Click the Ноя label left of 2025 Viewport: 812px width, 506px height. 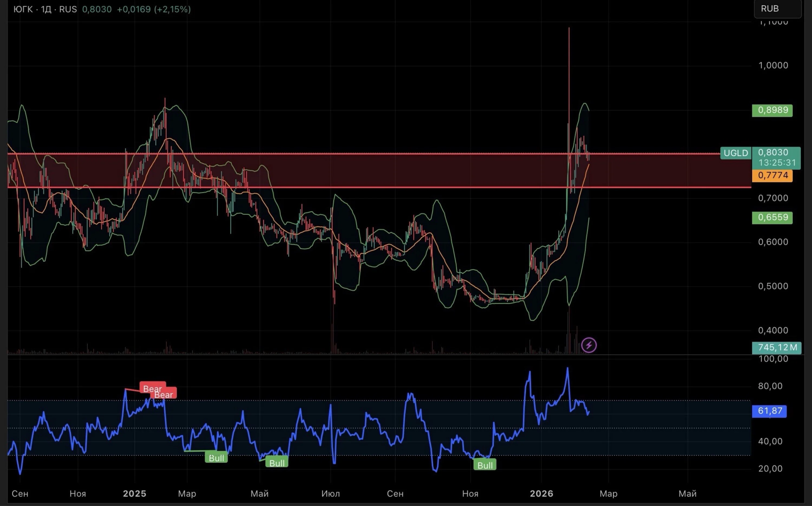(x=78, y=494)
